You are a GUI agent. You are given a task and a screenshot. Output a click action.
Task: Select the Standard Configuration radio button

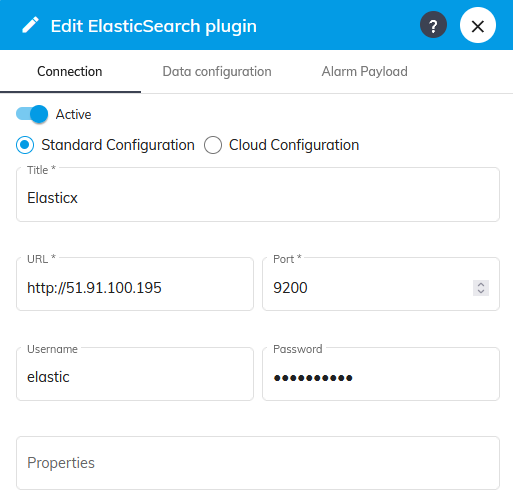click(x=25, y=145)
